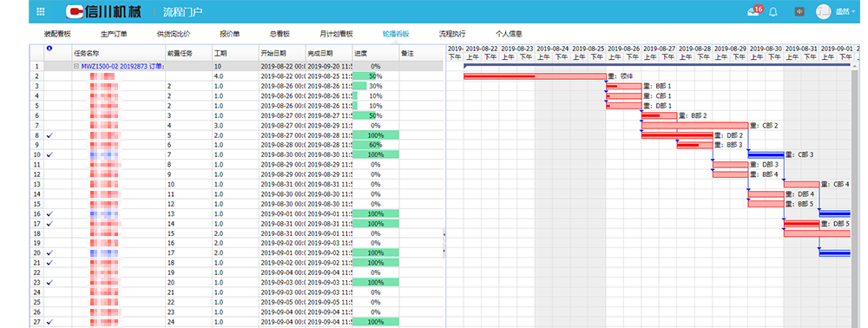The width and height of the screenshot is (868, 328).
Task: Open the app grid launcher icon
Action: (x=41, y=11)
